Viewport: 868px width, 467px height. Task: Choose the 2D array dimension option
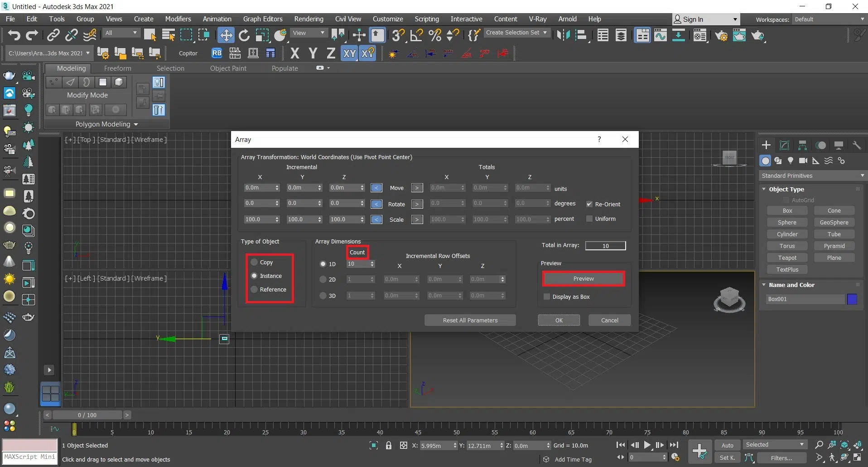(x=323, y=280)
